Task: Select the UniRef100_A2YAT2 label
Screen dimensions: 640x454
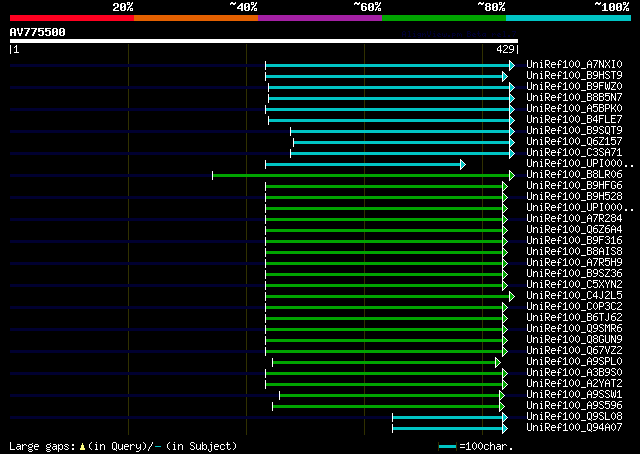Action: [x=574, y=384]
